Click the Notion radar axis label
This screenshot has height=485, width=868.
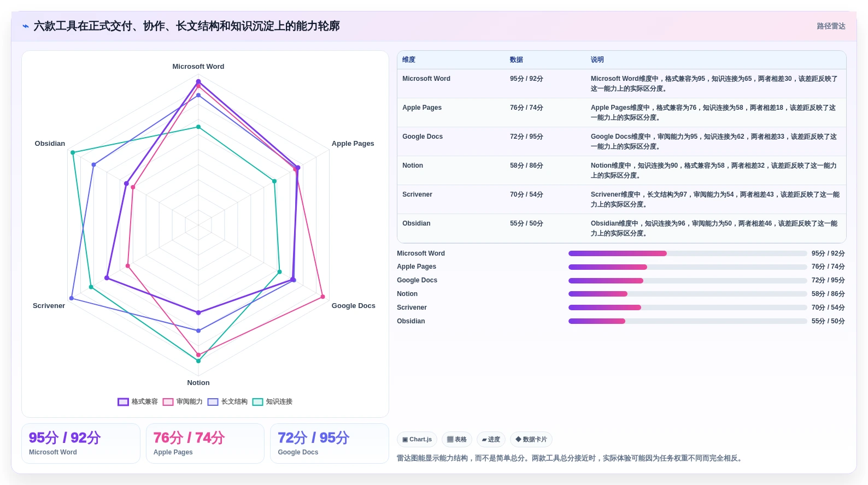[x=198, y=383]
